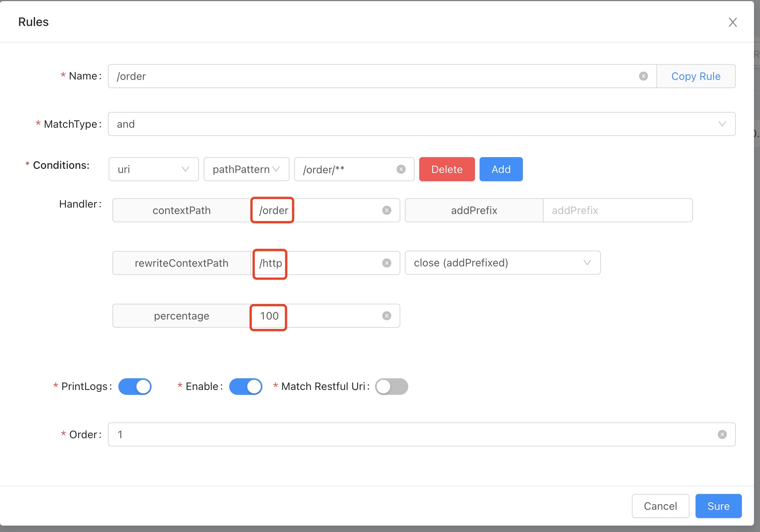Close the Rules dialog with X
Screen dimensions: 760x532
732,22
